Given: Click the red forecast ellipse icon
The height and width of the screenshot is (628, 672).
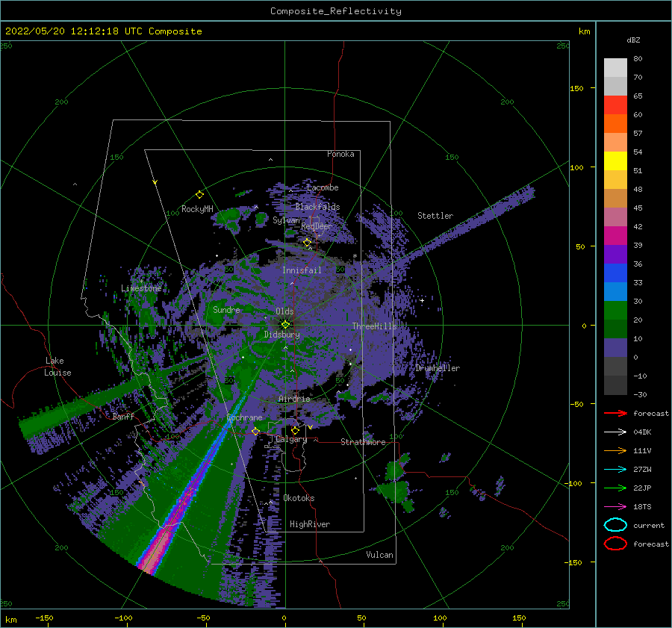Looking at the screenshot, I should click(x=615, y=544).
